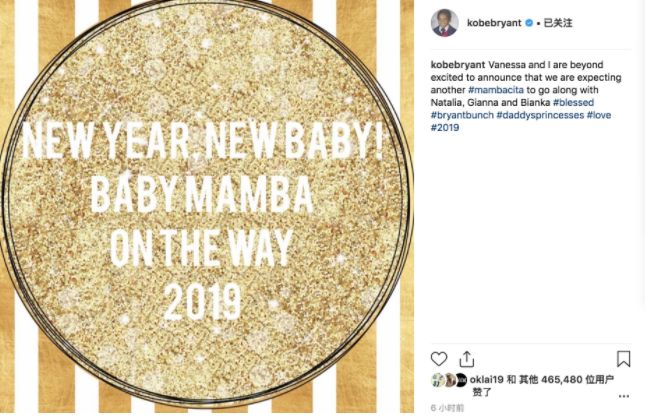Click the 6 小时前 timestamp
The height and width of the screenshot is (416, 645).
click(448, 408)
